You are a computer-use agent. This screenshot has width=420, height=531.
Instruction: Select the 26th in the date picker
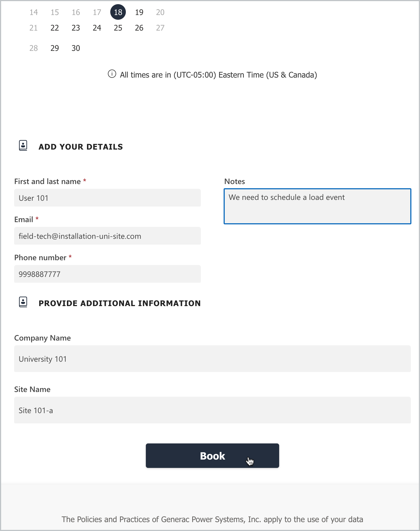pos(139,28)
